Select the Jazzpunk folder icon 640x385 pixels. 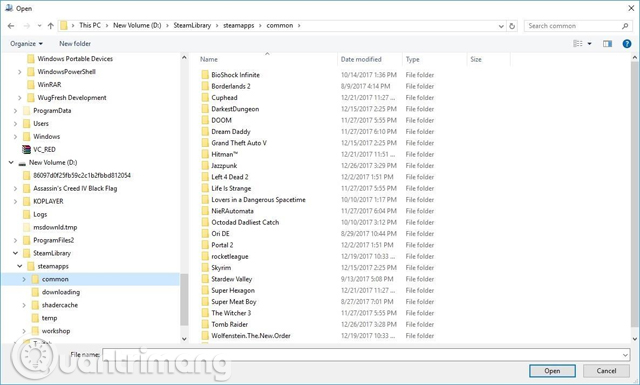pos(205,165)
